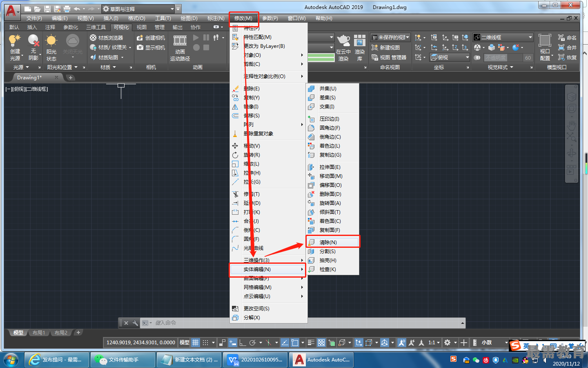Image resolution: width=588 pixels, height=368 pixels.
Task: Open 材质浏览器 materials browser
Action: click(x=106, y=38)
